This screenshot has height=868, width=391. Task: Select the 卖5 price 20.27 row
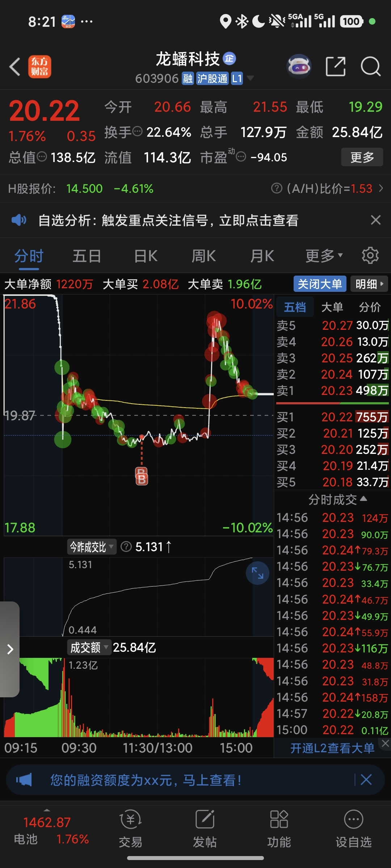pyautogui.click(x=332, y=325)
